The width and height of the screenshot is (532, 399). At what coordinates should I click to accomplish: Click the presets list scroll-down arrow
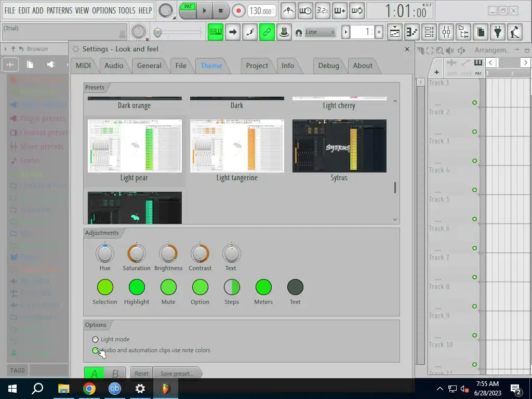395,220
